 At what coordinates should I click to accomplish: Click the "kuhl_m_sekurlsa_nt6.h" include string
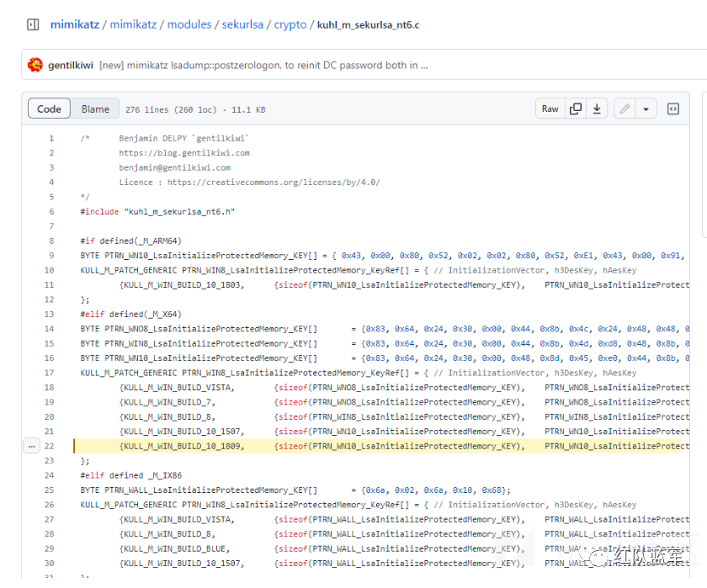point(179,211)
